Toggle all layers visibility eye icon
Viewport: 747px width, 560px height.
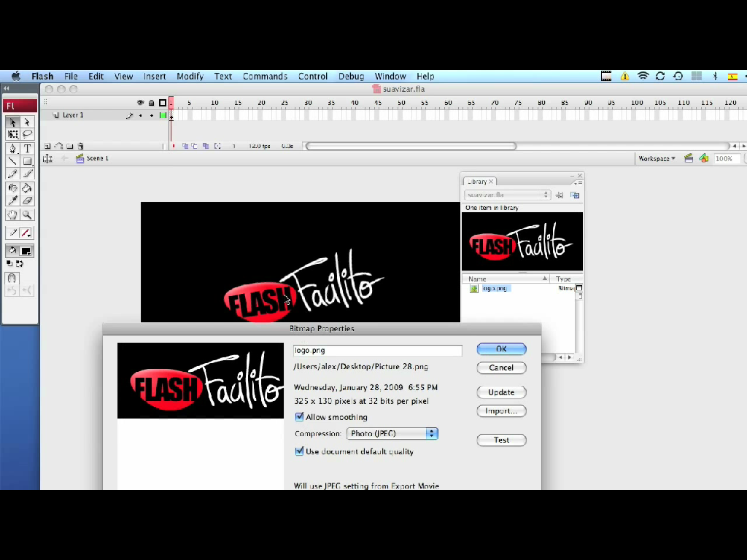point(141,103)
